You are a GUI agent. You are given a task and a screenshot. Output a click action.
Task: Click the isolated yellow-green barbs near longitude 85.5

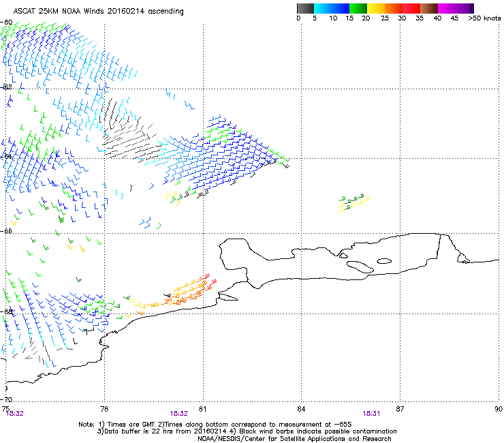pos(353,203)
